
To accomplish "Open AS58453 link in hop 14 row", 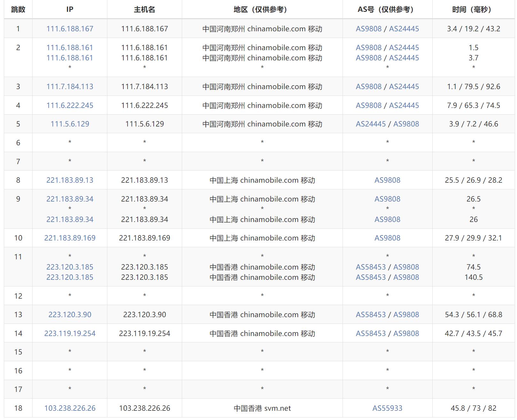I will pos(371,333).
